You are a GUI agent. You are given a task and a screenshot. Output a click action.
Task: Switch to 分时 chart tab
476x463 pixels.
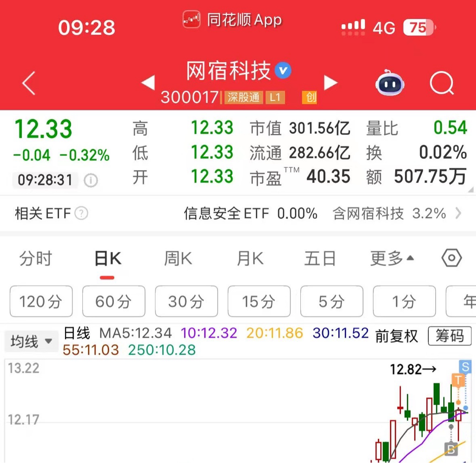(x=35, y=258)
